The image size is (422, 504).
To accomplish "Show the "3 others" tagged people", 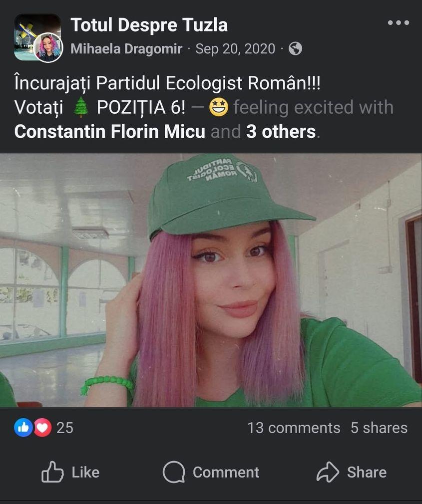I will click(x=281, y=131).
